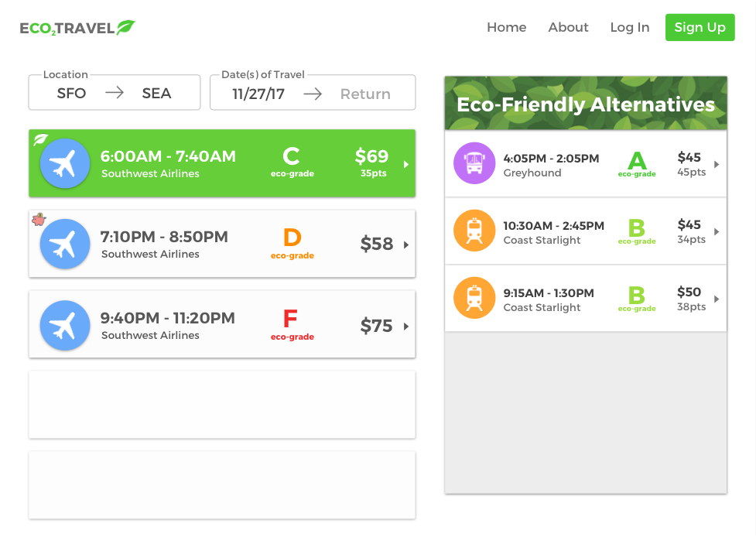Click airplane icon for 7:10PM flight
This screenshot has width=756, height=537.
pyautogui.click(x=65, y=244)
